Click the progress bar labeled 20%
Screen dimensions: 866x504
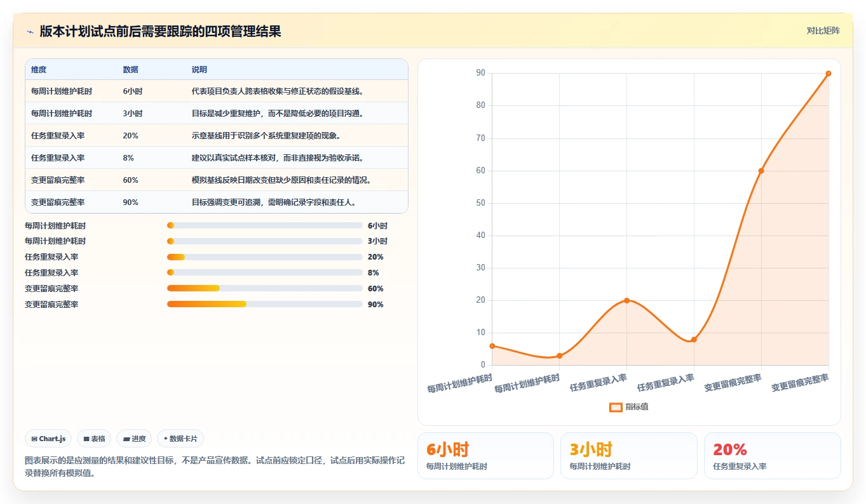[265, 257]
